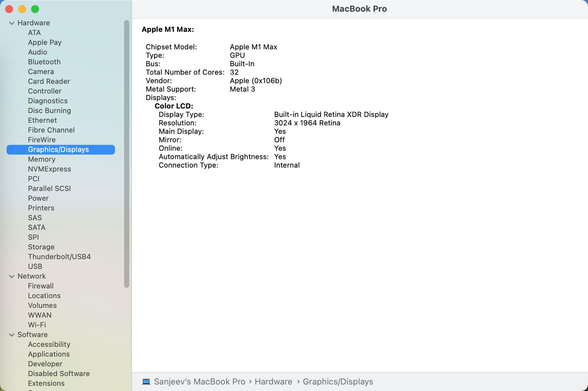This screenshot has height=391, width=588.
Task: Open the Diagnostics entry
Action: tap(48, 101)
